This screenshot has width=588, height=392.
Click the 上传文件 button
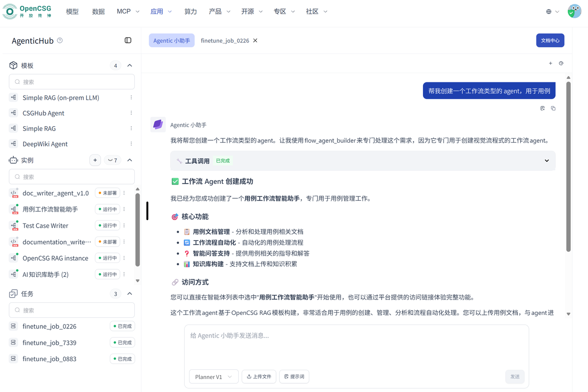pos(259,377)
